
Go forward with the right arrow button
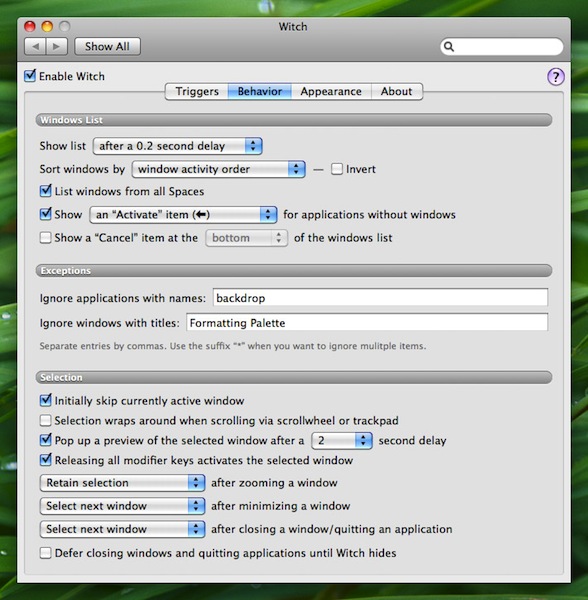coord(57,47)
